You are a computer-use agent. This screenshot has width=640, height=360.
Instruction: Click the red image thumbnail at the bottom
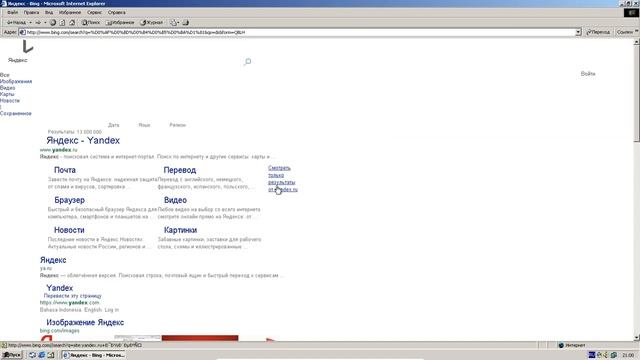(x=200, y=338)
